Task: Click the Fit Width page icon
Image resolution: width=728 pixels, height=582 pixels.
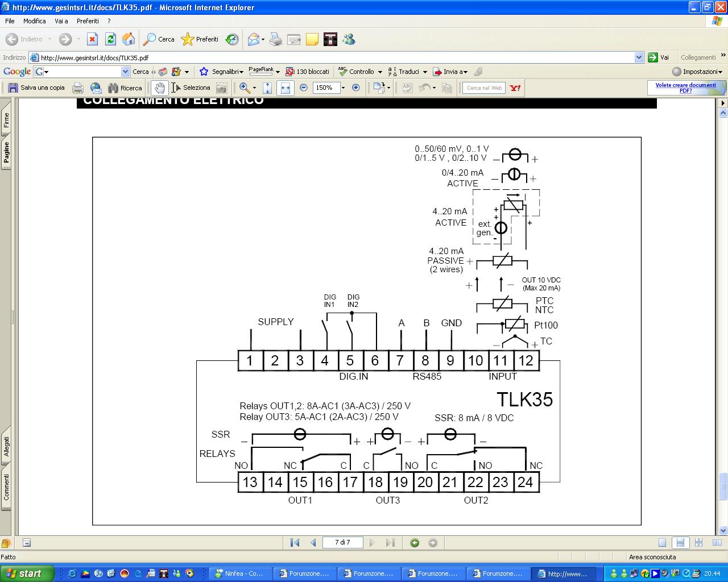Action: (x=285, y=88)
